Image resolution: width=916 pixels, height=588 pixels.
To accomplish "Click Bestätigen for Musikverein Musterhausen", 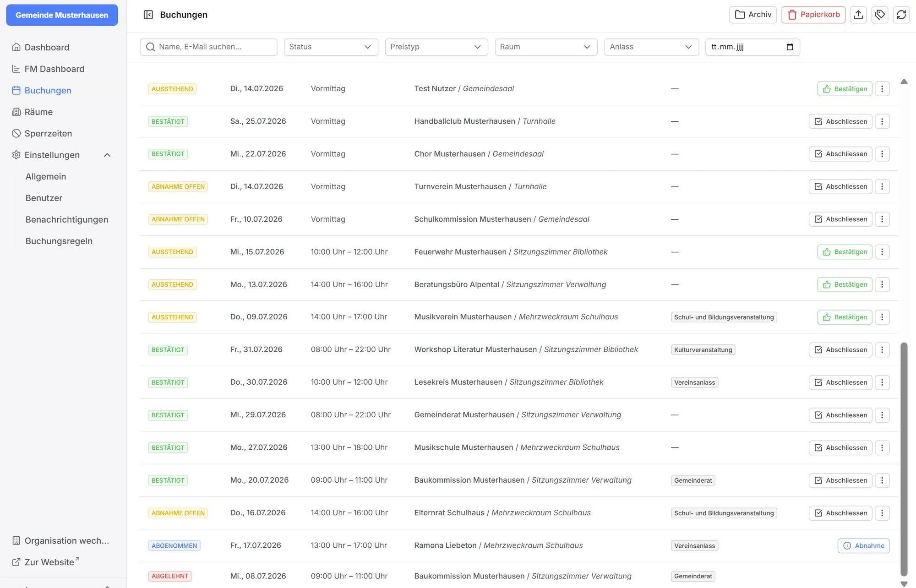I will point(845,317).
